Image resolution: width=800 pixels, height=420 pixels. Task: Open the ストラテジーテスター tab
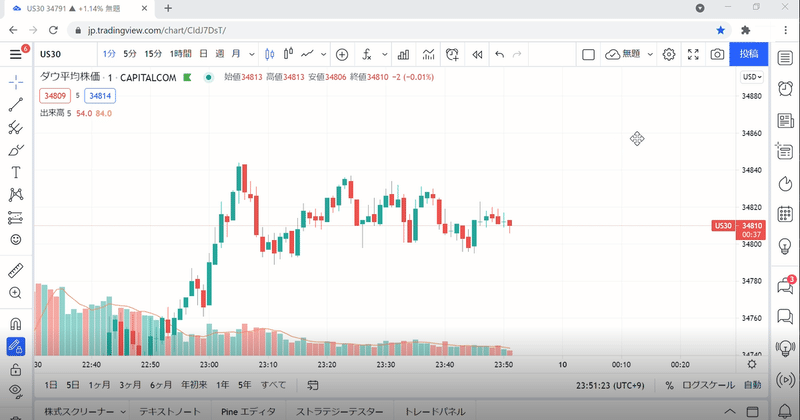coord(339,412)
